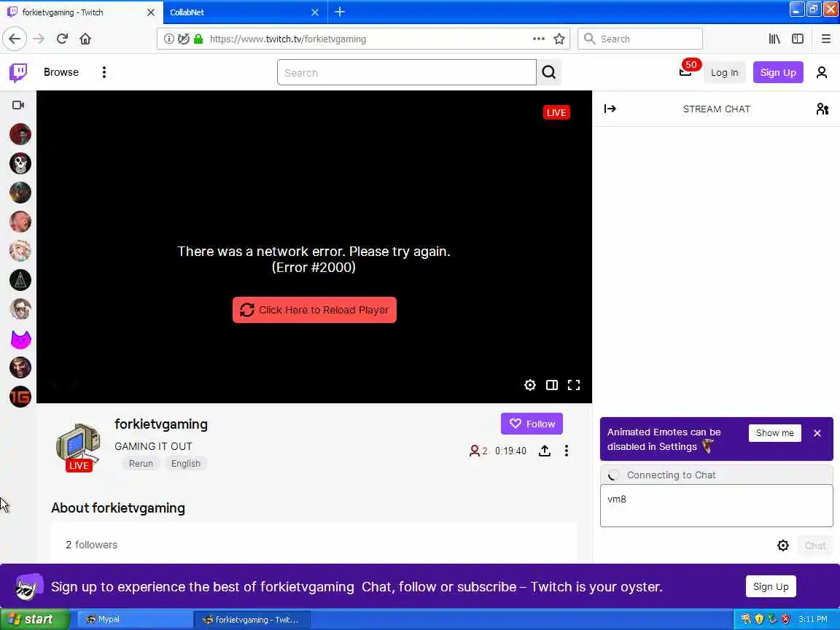Open the browser Library icon
This screenshot has width=840, height=630.
(774, 39)
